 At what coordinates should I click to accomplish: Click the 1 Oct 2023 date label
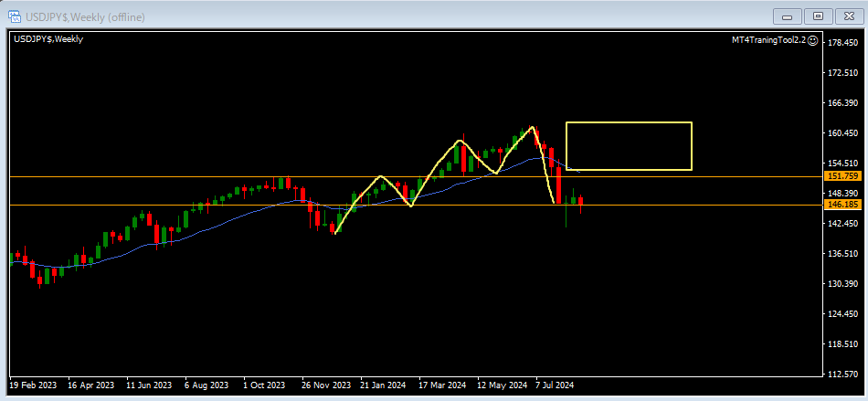coord(264,385)
